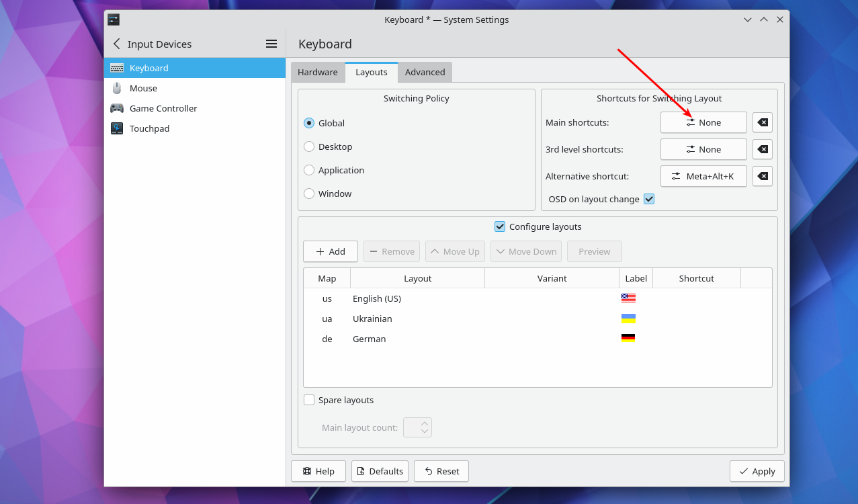
Task: Uncheck OSD on layout change
Action: click(x=648, y=199)
